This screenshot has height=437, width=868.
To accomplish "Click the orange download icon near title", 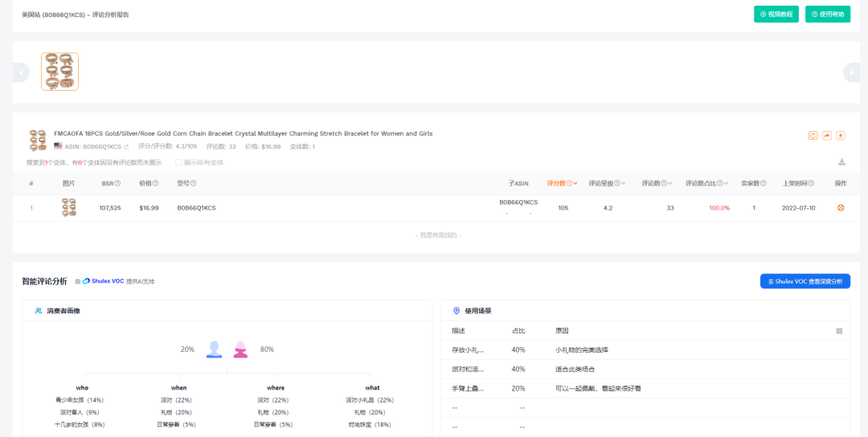I will [x=841, y=136].
